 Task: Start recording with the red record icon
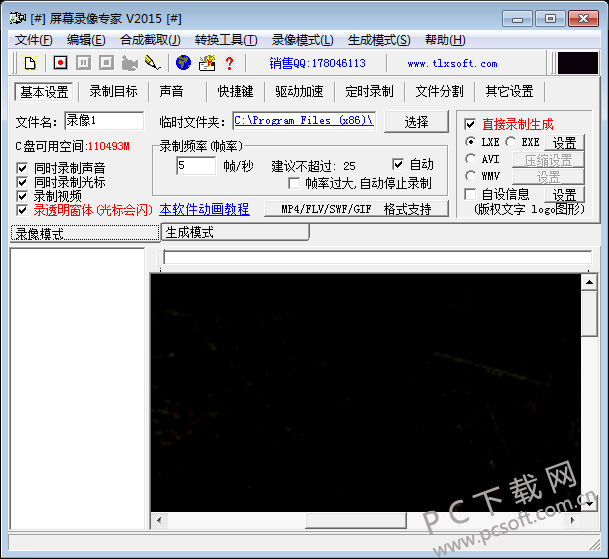pos(60,63)
